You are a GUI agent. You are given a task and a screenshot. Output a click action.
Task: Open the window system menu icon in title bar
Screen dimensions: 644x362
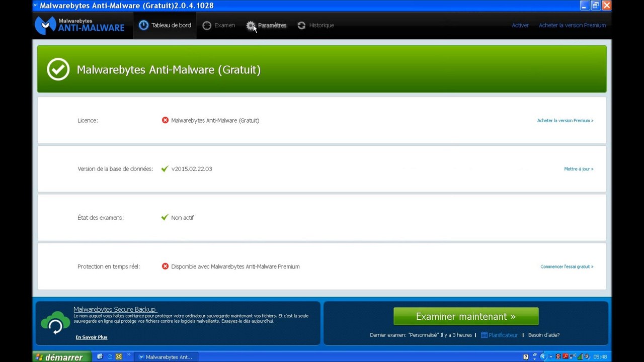tap(35, 6)
